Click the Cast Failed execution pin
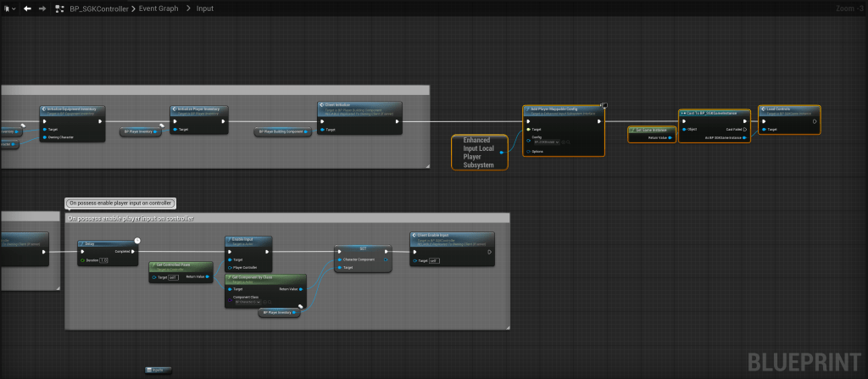This screenshot has width=868, height=379. pyautogui.click(x=745, y=130)
